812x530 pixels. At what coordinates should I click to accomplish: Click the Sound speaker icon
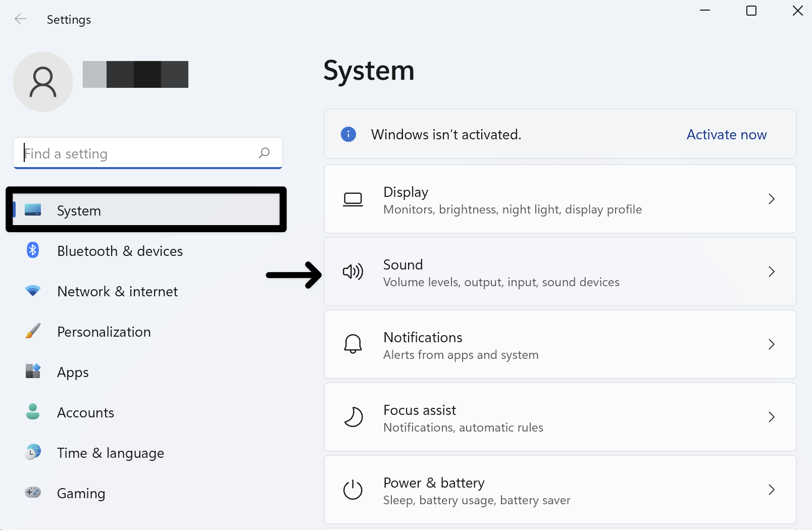pos(353,272)
